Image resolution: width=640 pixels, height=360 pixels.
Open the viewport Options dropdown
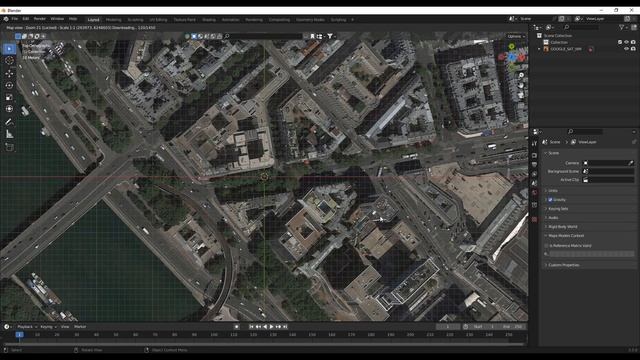point(516,36)
